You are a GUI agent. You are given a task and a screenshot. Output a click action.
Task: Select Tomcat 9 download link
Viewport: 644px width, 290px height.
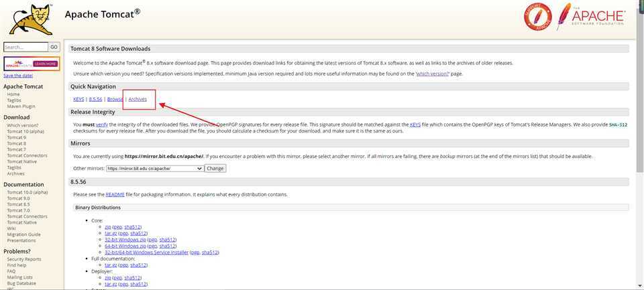16,137
